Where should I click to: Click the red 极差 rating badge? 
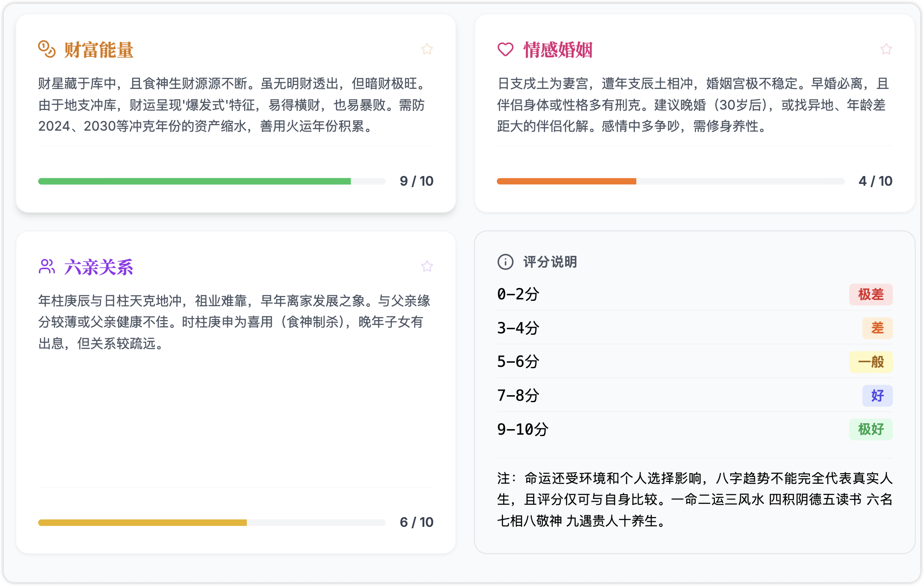870,294
